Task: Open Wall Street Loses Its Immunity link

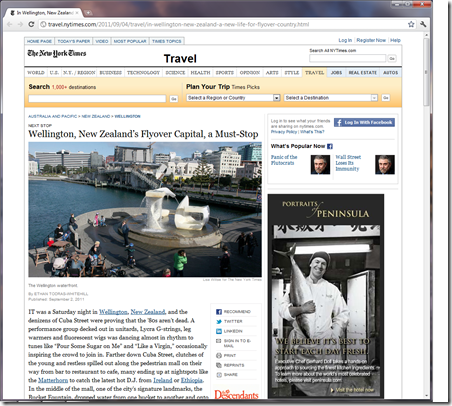Action: coord(348,163)
